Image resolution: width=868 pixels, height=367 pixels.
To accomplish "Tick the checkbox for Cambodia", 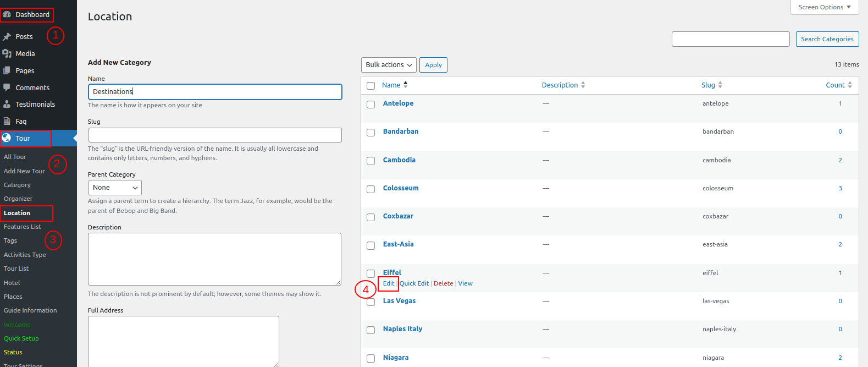I will [x=371, y=161].
